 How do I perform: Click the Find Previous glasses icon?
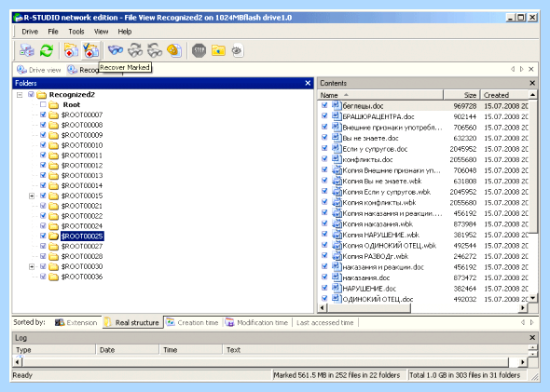[x=155, y=50]
